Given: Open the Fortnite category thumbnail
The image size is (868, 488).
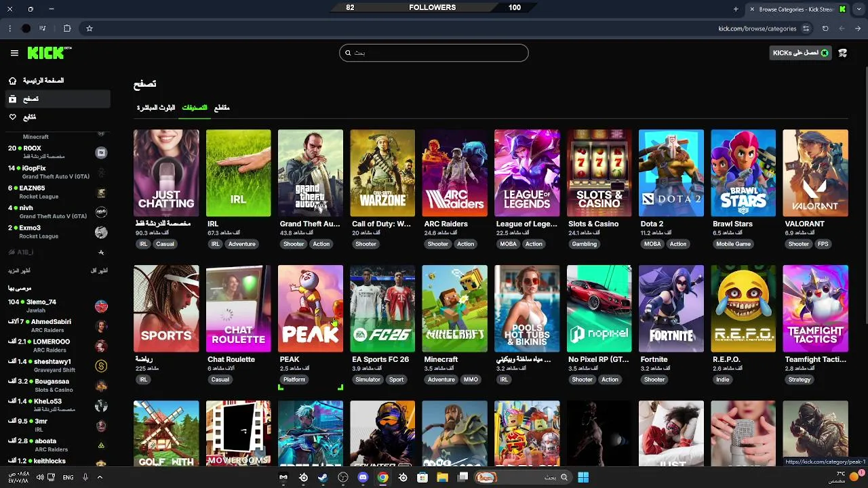Looking at the screenshot, I should (671, 308).
